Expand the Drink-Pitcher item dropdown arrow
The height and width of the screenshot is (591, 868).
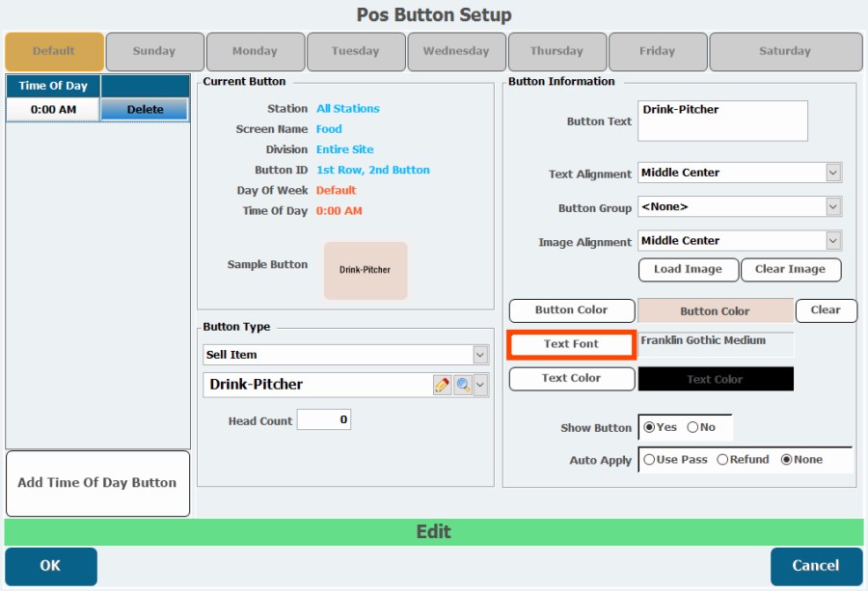click(480, 385)
